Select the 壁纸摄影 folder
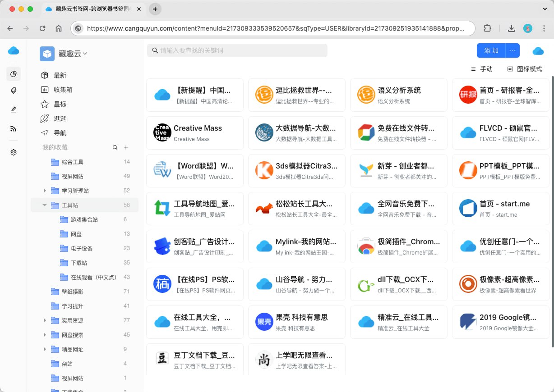Screen dimensions: 554x392 (85, 292)
